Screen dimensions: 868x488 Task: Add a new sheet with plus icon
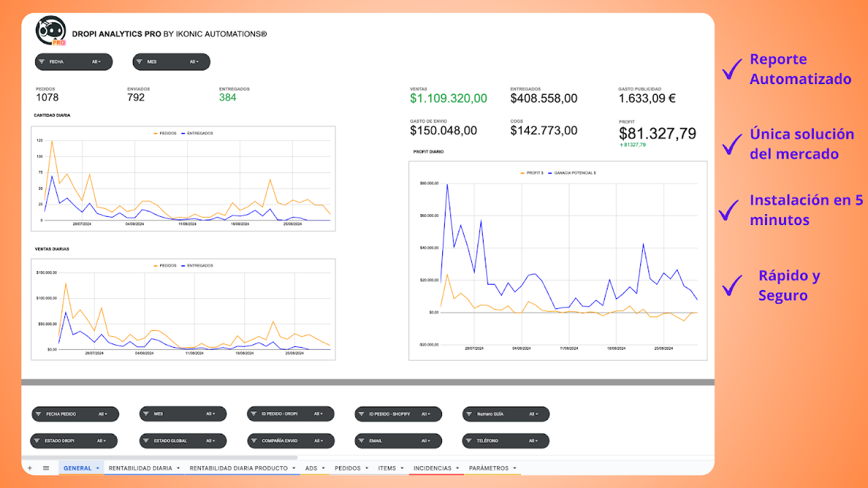pyautogui.click(x=30, y=468)
